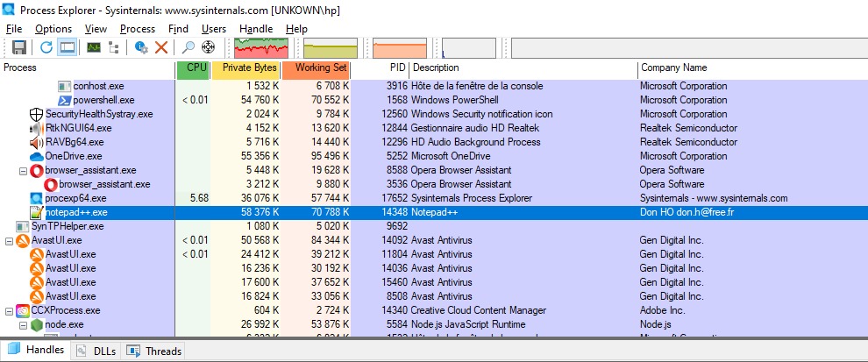Open the View menu

[x=96, y=29]
